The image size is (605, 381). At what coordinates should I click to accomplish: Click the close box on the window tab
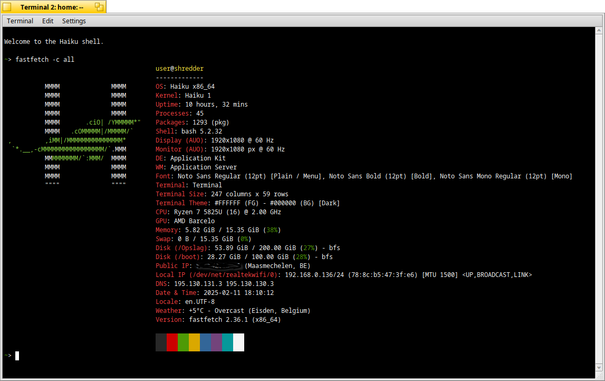tap(7, 7)
